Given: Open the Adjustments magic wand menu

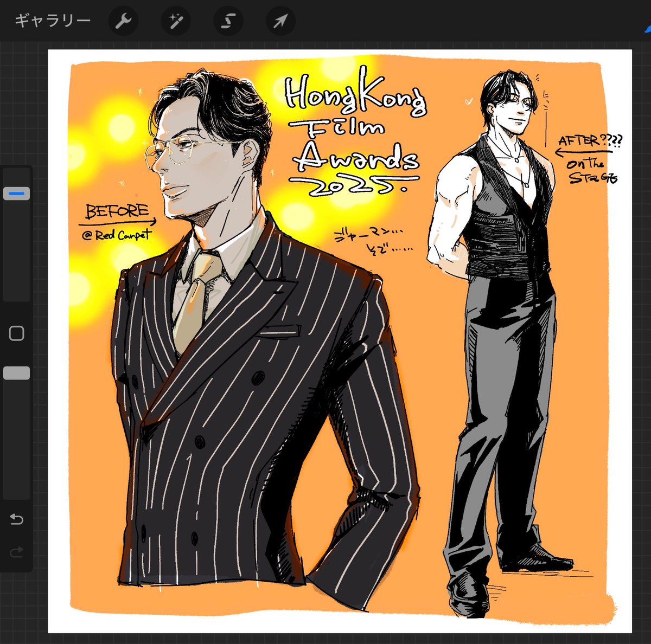Looking at the screenshot, I should click(x=176, y=21).
